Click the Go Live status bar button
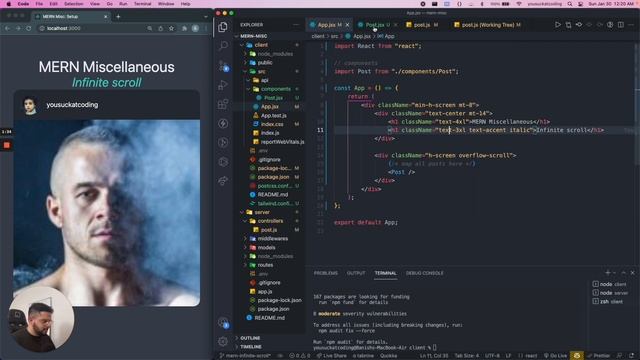 coord(555,356)
